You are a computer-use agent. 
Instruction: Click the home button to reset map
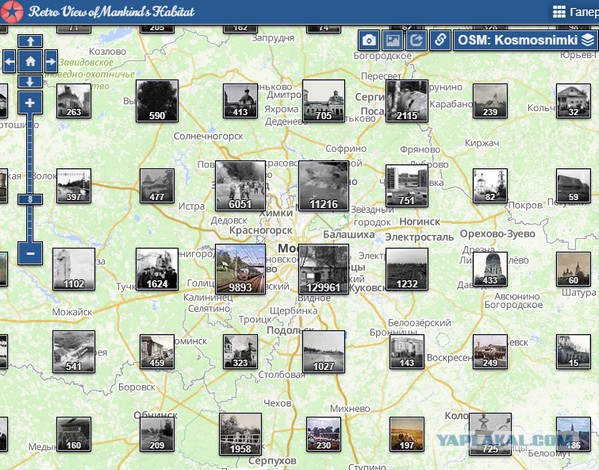tap(30, 61)
